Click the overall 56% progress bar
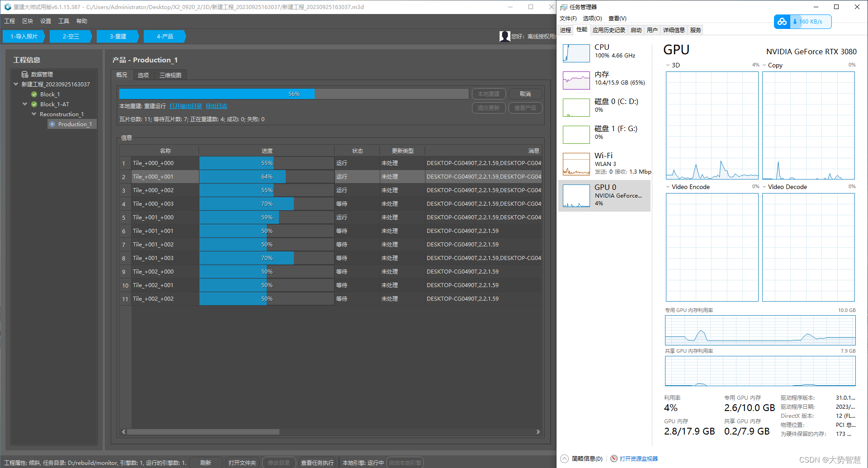868x468 pixels. click(x=294, y=94)
